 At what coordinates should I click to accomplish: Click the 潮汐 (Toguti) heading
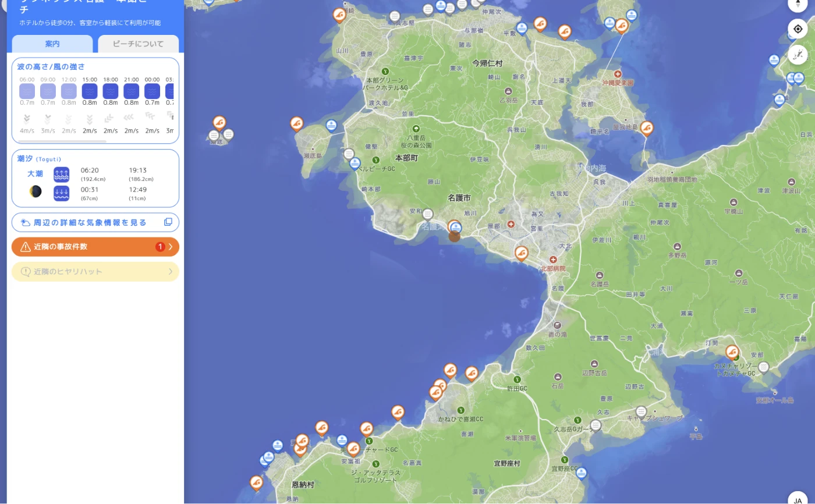click(39, 158)
